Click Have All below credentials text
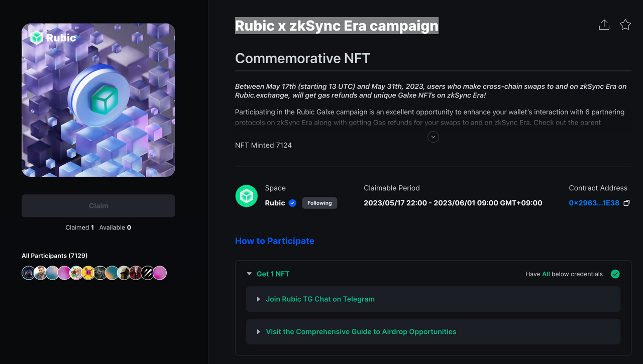The width and height of the screenshot is (643, 364). point(564,274)
